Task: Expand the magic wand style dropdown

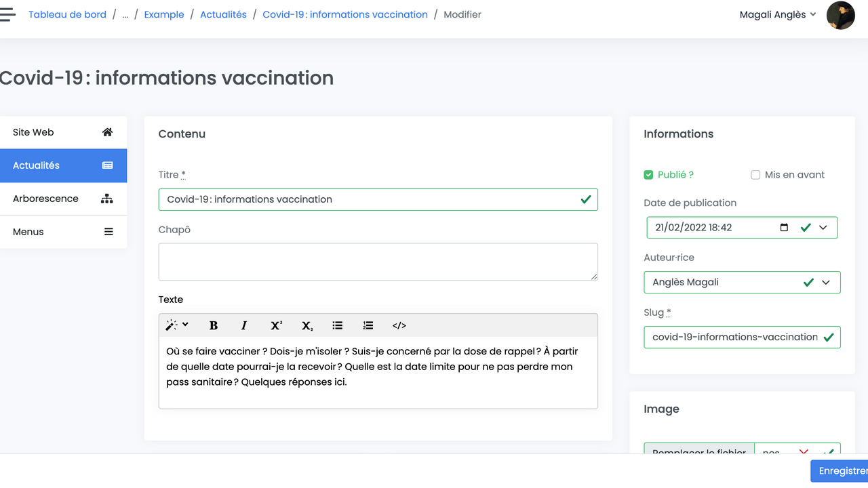Action: (177, 325)
